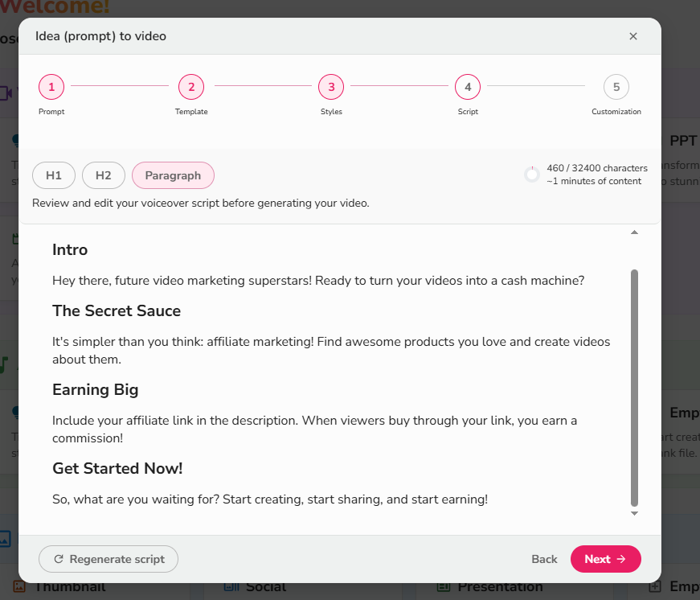The image size is (700, 600).
Task: Place cursor in 'Get Started Now!' heading
Action: coord(117,468)
